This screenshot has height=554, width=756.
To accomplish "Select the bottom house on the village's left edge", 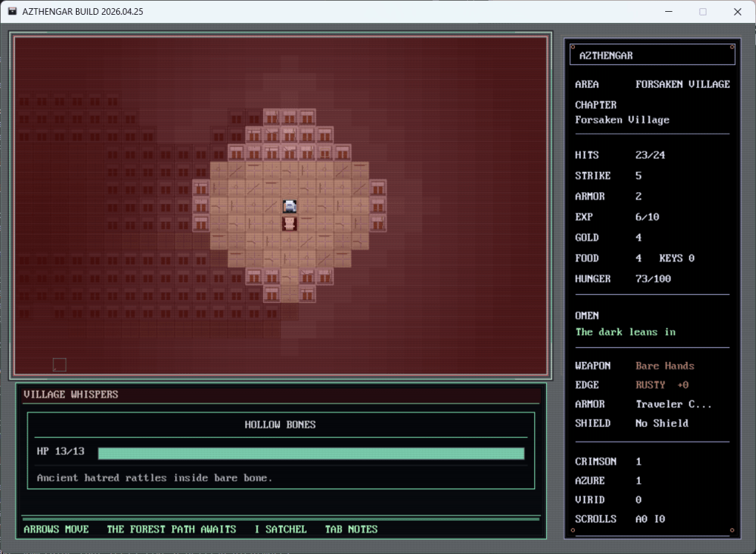I will (201, 222).
